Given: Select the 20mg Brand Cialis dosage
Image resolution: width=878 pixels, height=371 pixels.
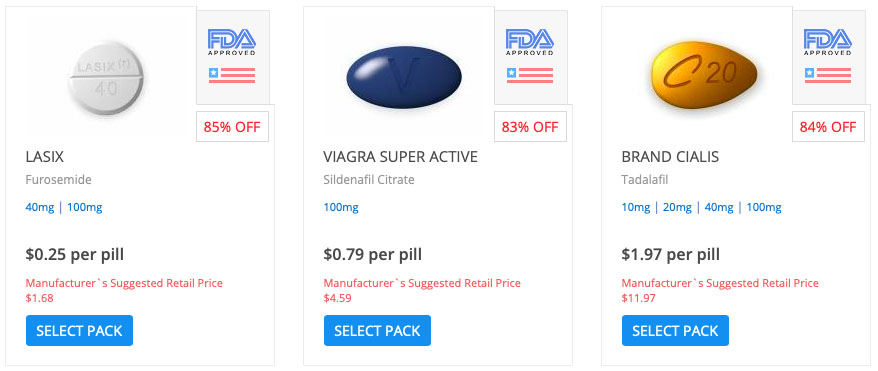Looking at the screenshot, I should [x=677, y=208].
